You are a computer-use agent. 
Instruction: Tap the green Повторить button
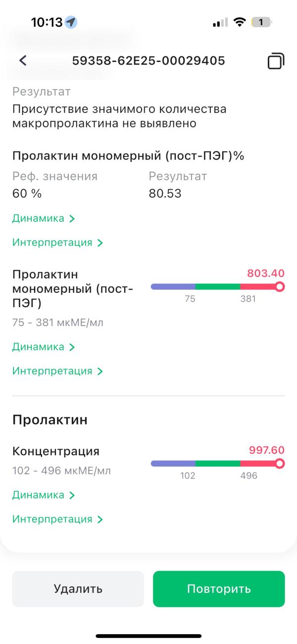219,589
